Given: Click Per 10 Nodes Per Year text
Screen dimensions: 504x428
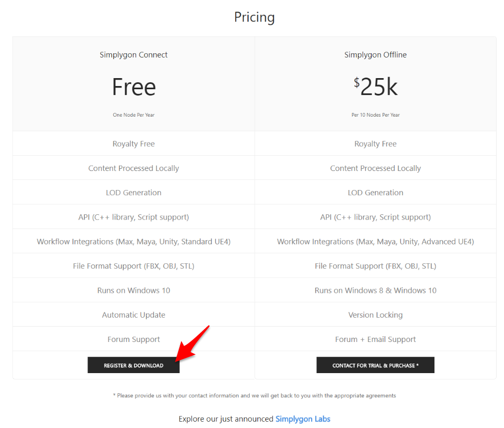Looking at the screenshot, I should coord(375,115).
